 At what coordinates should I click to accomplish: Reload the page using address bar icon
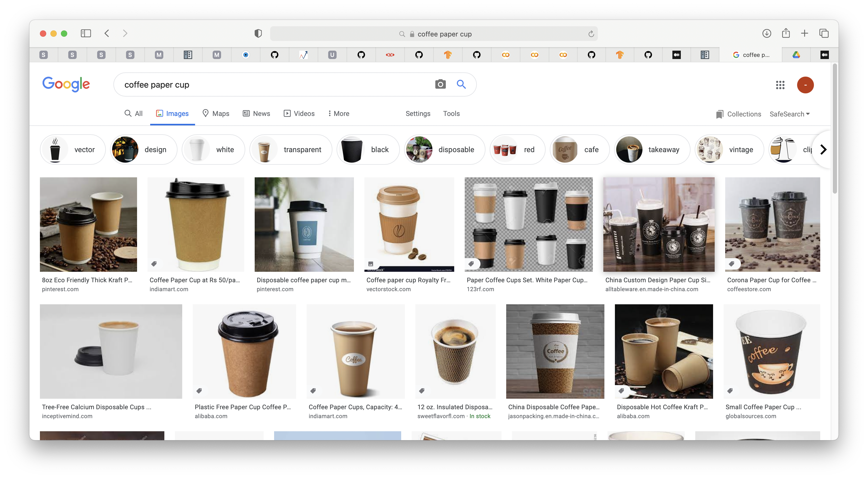(x=591, y=34)
